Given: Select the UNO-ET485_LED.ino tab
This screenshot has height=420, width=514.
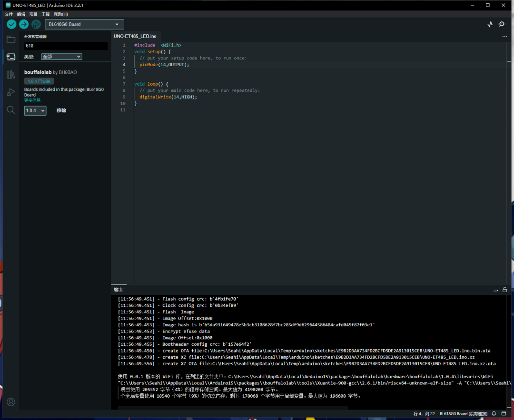Looking at the screenshot, I should pyautogui.click(x=135, y=36).
